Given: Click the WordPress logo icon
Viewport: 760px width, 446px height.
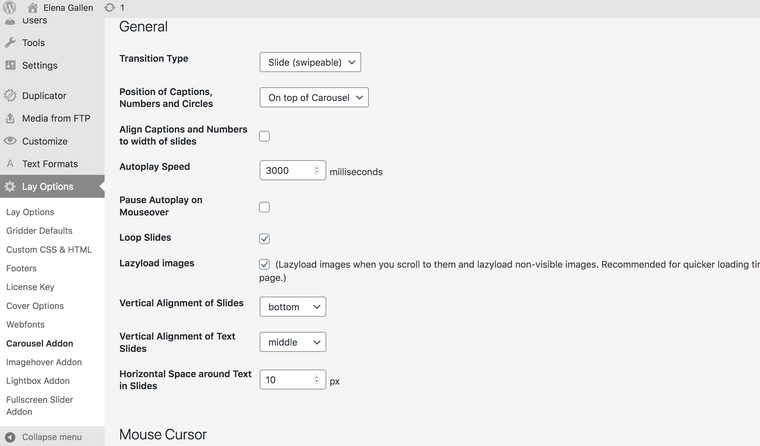Looking at the screenshot, I should pyautogui.click(x=10, y=8).
